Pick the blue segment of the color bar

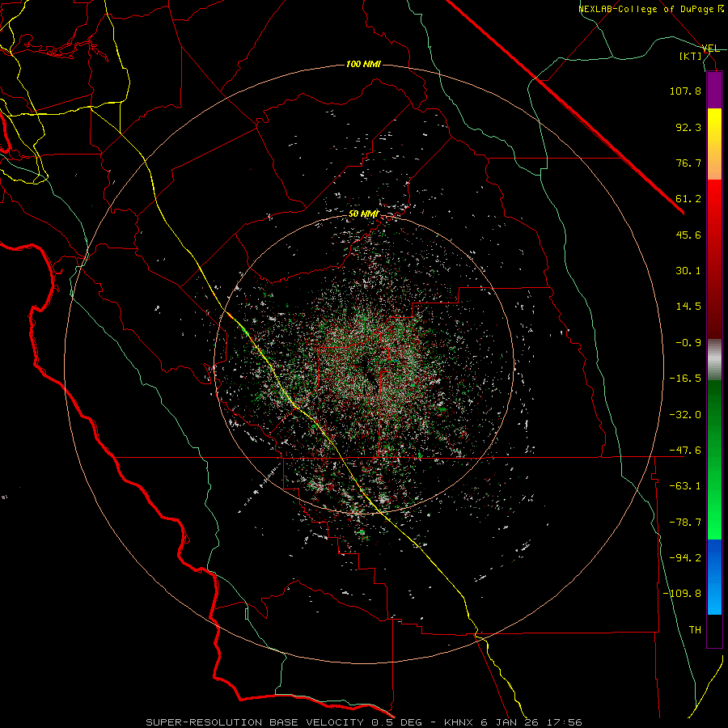[x=714, y=577]
